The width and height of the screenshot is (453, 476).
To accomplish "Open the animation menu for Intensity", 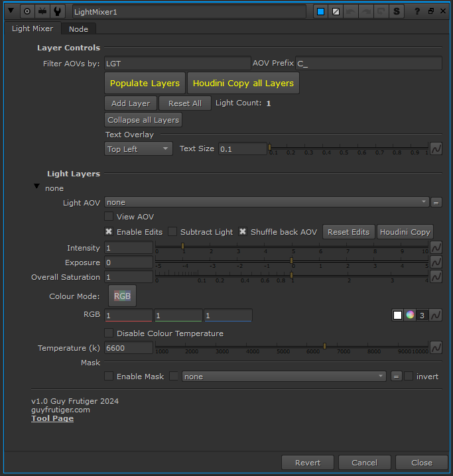I will coord(436,247).
